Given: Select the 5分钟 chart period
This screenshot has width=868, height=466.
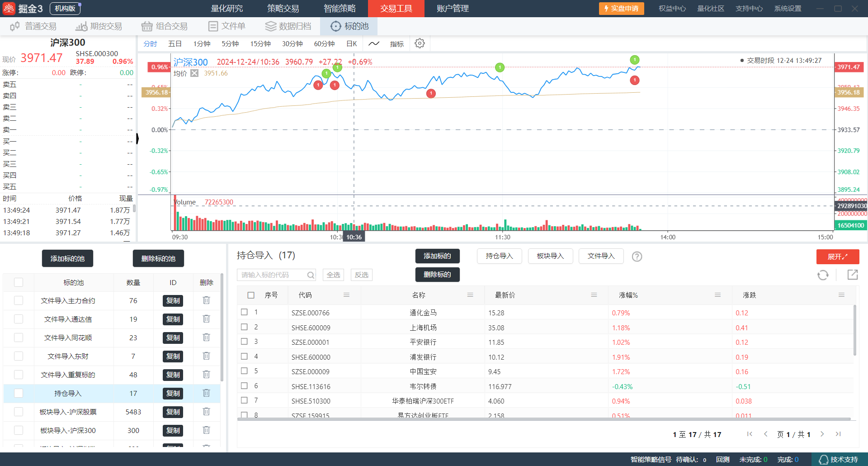Looking at the screenshot, I should coord(230,44).
